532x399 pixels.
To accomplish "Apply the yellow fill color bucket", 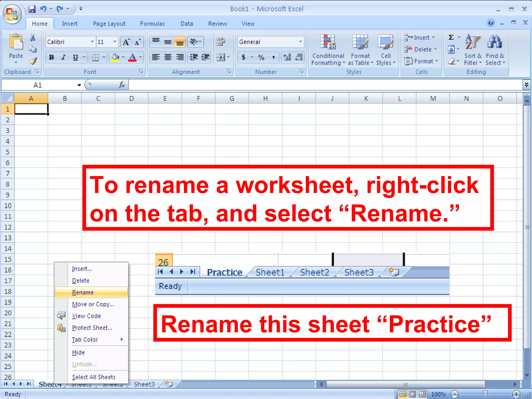I will (x=115, y=57).
